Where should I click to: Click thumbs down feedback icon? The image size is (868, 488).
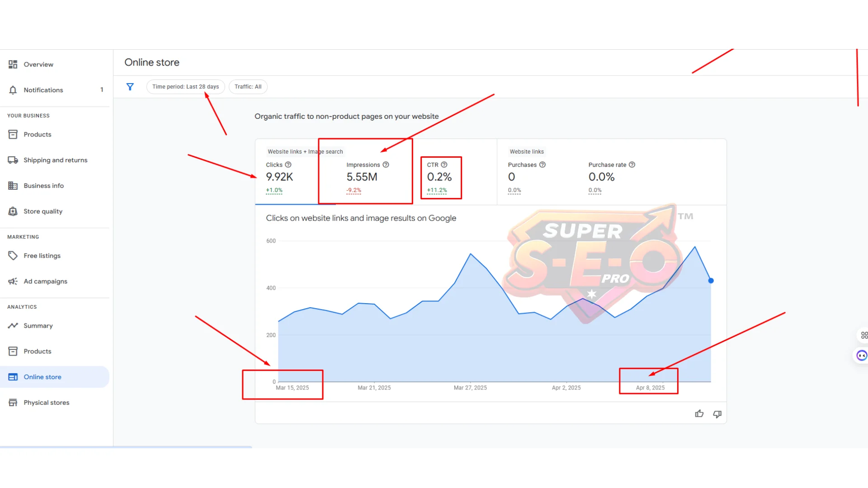pos(717,414)
